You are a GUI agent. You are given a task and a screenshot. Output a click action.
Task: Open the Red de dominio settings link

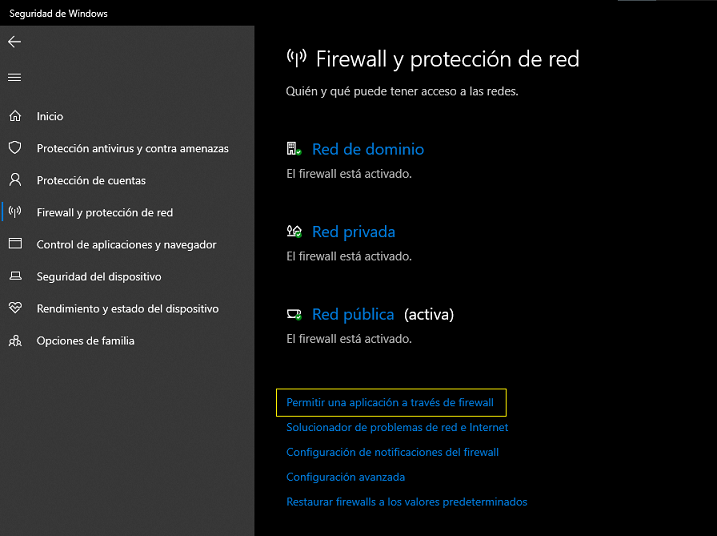click(x=368, y=149)
